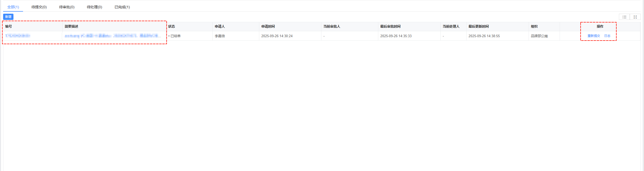
Task: Click the applicant name 李嘉倍
Action: point(220,36)
